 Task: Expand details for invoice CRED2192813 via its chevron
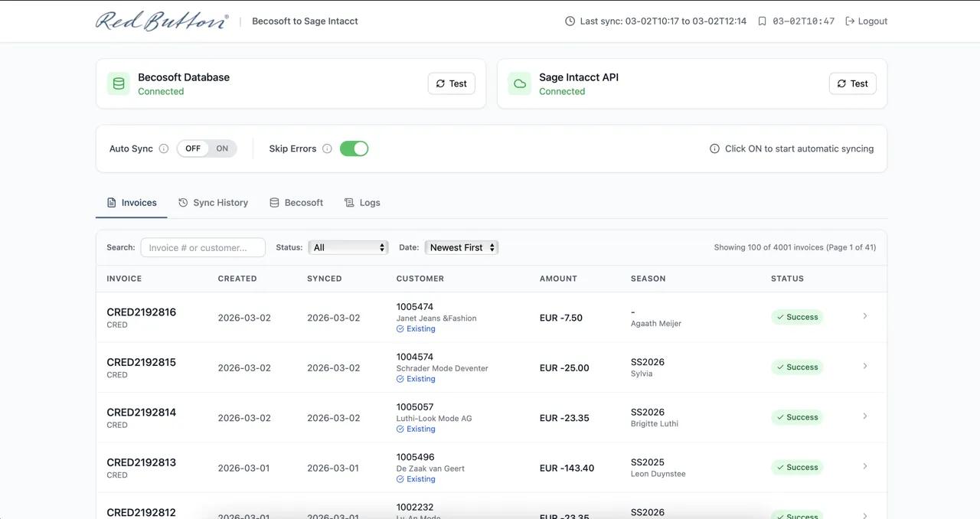tap(864, 466)
